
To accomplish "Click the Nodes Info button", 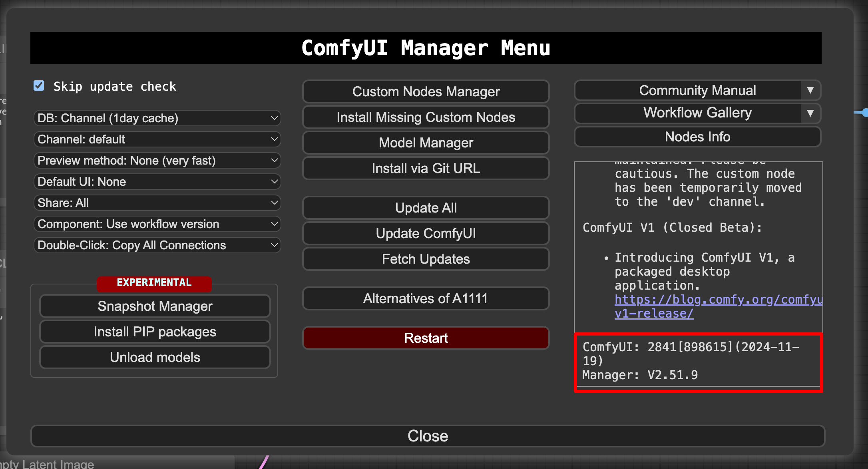I will coord(697,137).
